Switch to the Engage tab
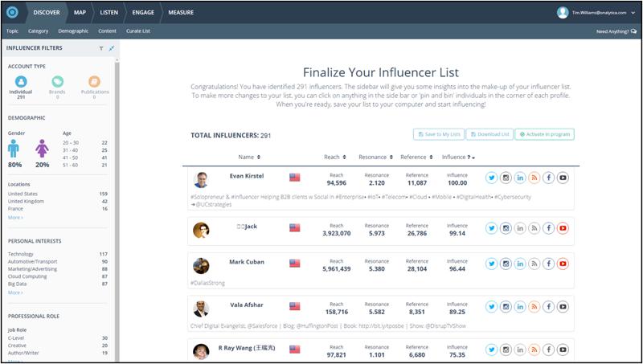 point(143,12)
